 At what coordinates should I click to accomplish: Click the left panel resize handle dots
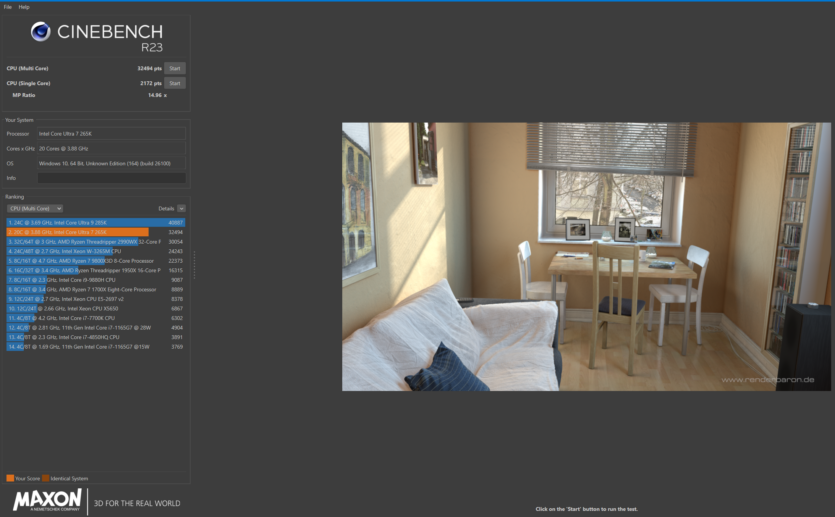(x=194, y=265)
